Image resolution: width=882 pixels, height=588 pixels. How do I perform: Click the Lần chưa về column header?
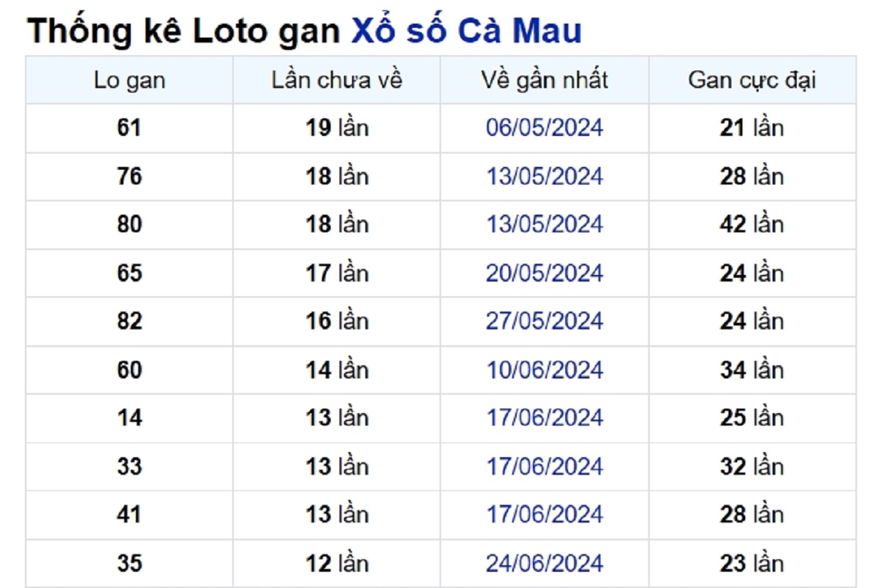337,80
